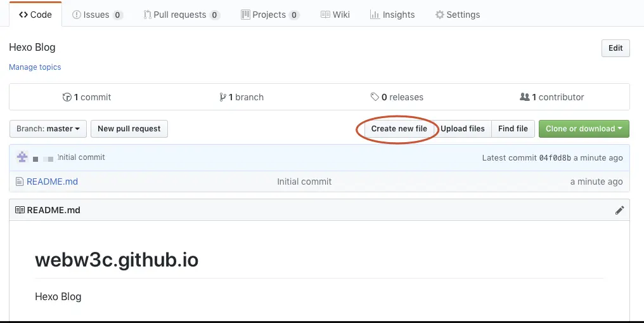Click the contributors people icon

click(x=524, y=96)
